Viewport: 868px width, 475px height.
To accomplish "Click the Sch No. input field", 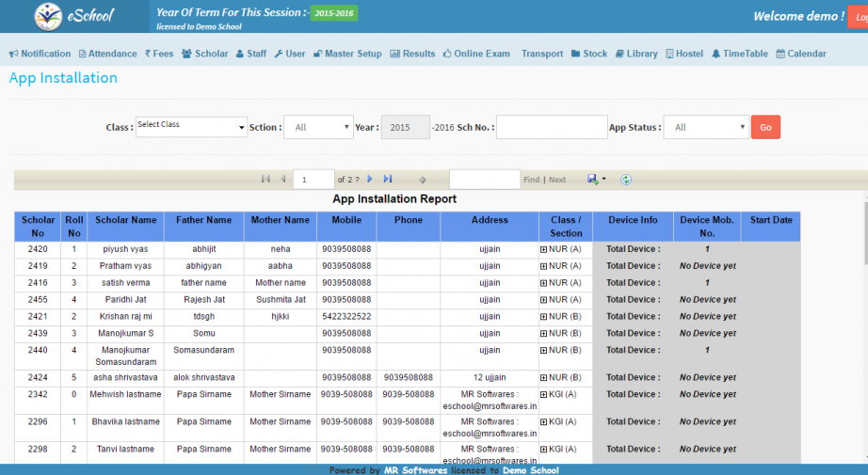I will 552,127.
